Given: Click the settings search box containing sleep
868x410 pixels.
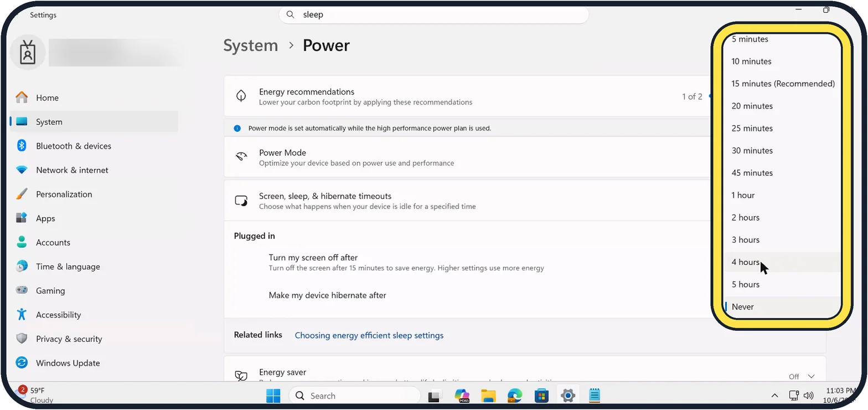Looking at the screenshot, I should 434,15.
